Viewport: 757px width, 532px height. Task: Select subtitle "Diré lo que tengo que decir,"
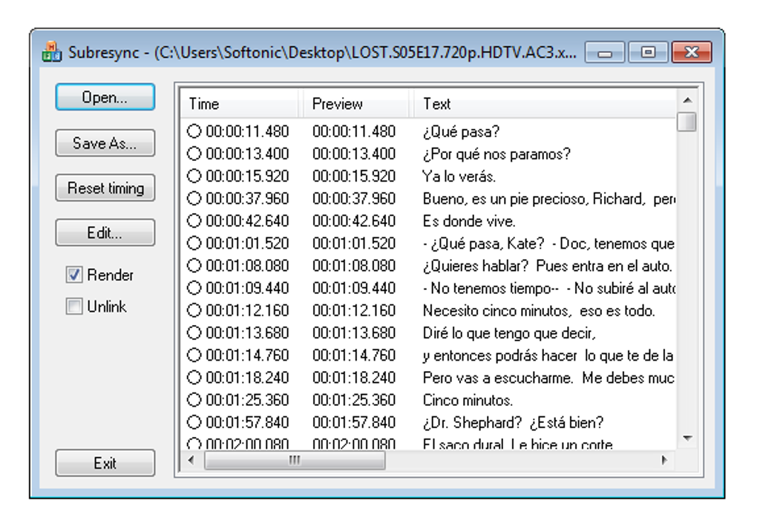[x=509, y=333]
